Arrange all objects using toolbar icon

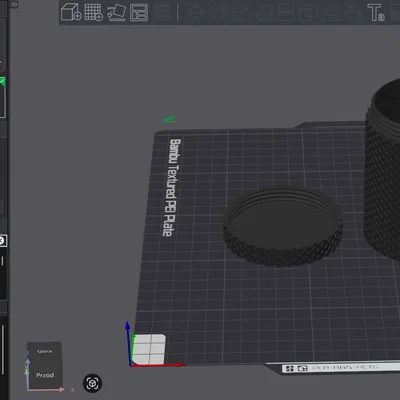[x=139, y=12]
